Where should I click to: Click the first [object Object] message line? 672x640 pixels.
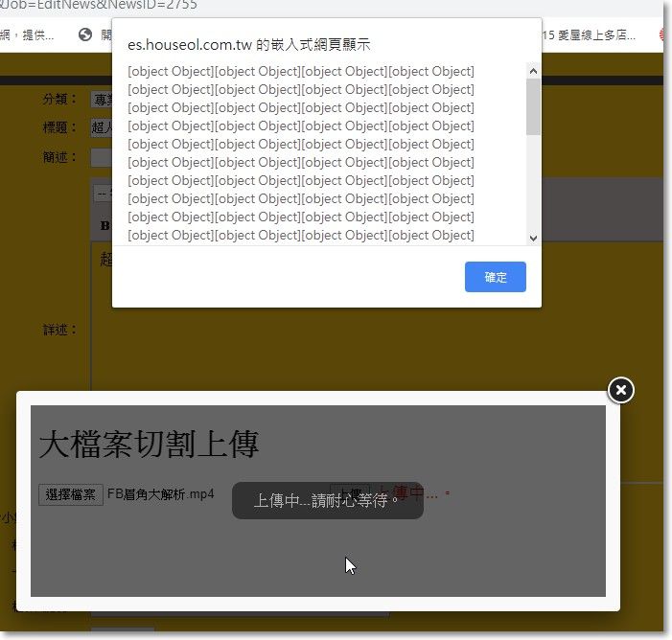click(x=300, y=71)
